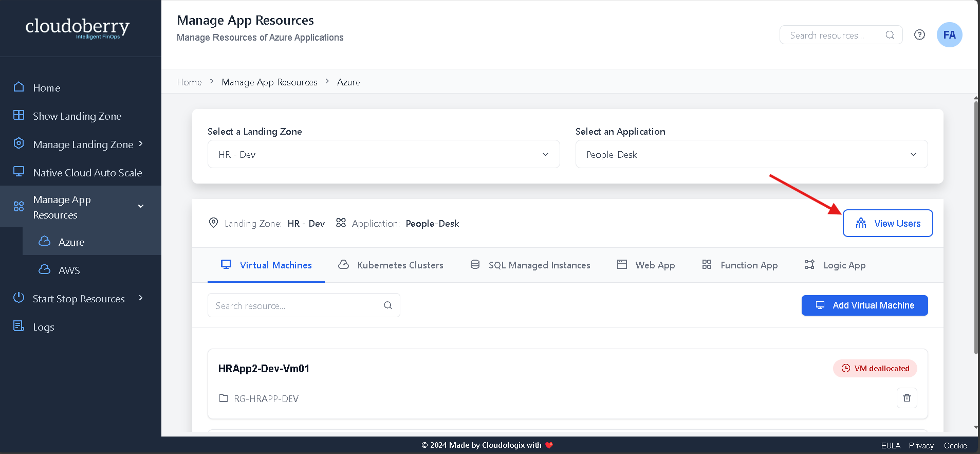This screenshot has width=980, height=454.
Task: Click the Start Stop Resources power icon
Action: (x=19, y=298)
